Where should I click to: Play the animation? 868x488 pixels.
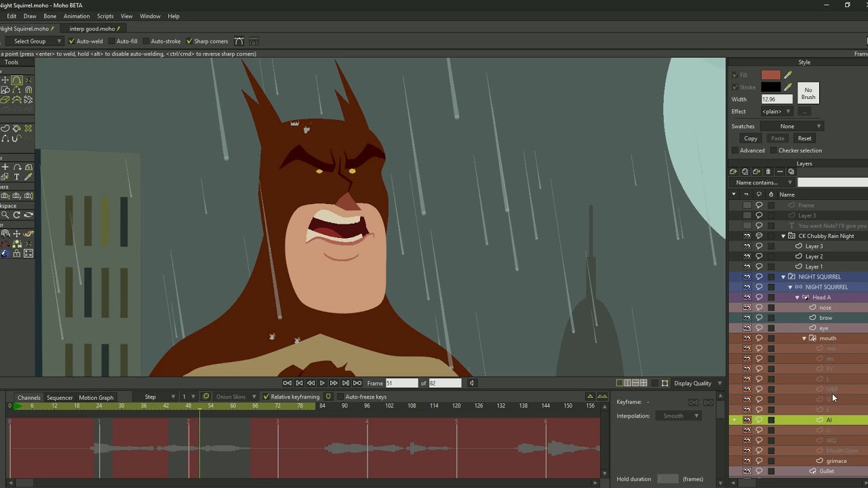tap(322, 383)
